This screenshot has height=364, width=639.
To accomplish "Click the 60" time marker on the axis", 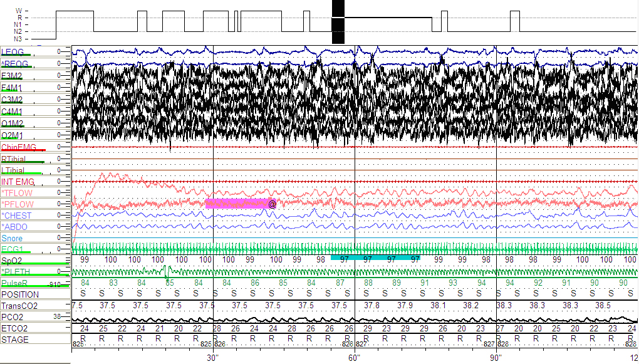I will coord(355,358).
